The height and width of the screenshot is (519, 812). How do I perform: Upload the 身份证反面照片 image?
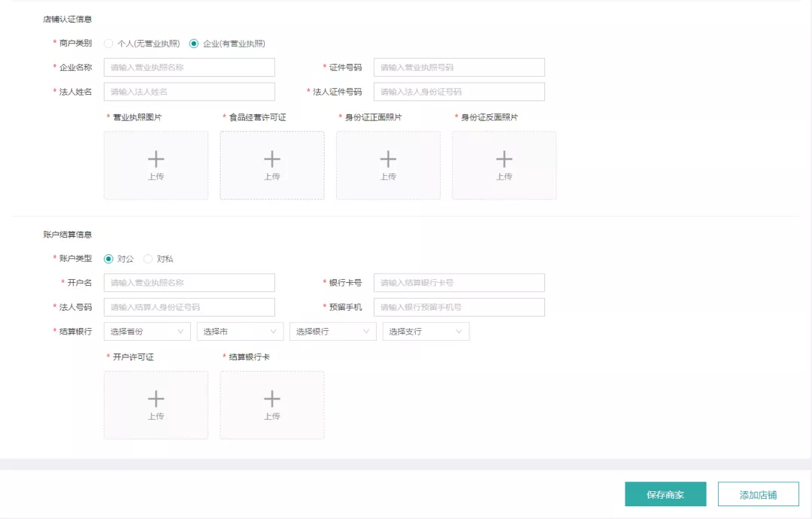click(x=504, y=165)
